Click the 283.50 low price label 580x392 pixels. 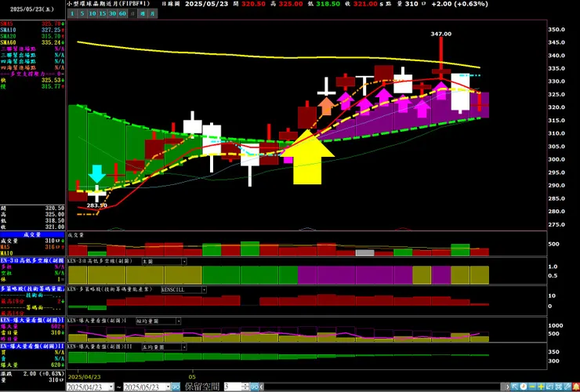pyautogui.click(x=97, y=205)
